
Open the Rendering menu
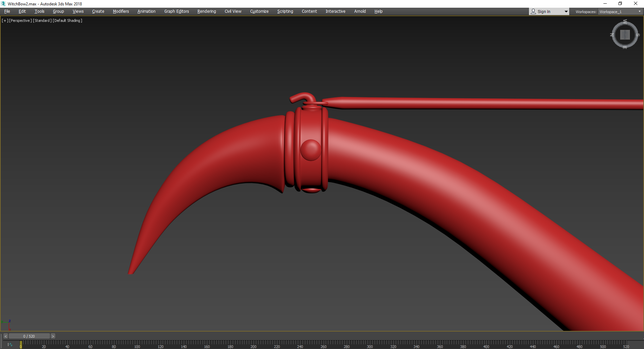coord(207,11)
